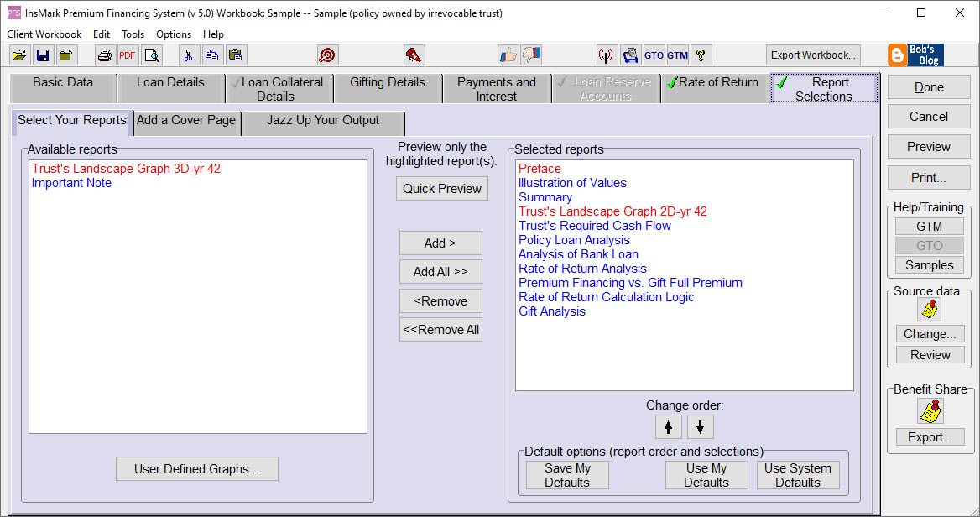The image size is (980, 517).
Task: Click the thumbs up icon
Action: 508,55
